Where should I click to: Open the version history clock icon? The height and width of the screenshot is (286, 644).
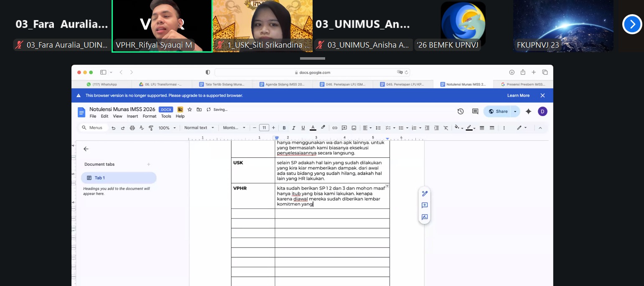coord(461,111)
